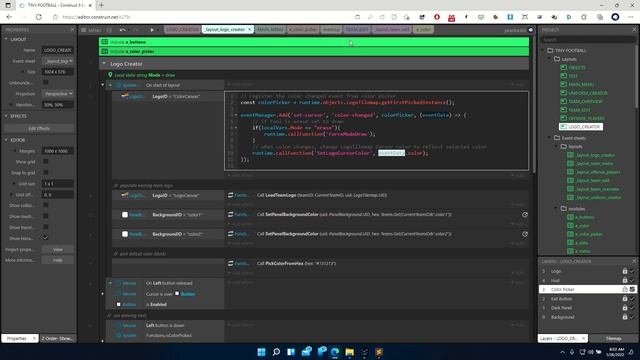The width and height of the screenshot is (640, 360).
Task: Click the More information Help button
Action: [58, 260]
